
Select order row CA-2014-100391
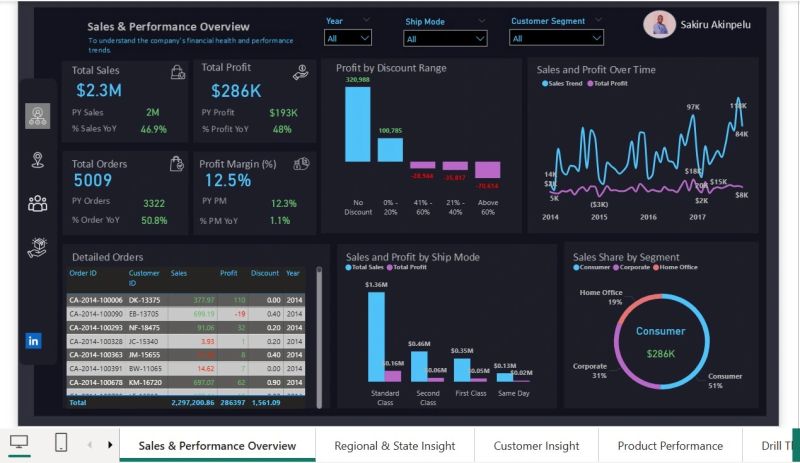click(186, 369)
